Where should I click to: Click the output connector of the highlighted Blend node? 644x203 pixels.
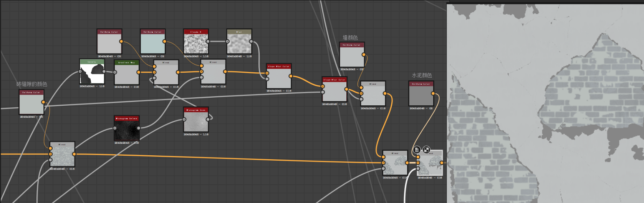tap(442, 163)
